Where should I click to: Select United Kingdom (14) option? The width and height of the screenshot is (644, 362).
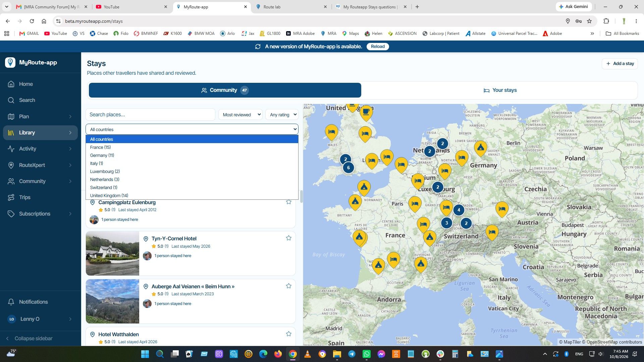[x=192, y=195]
